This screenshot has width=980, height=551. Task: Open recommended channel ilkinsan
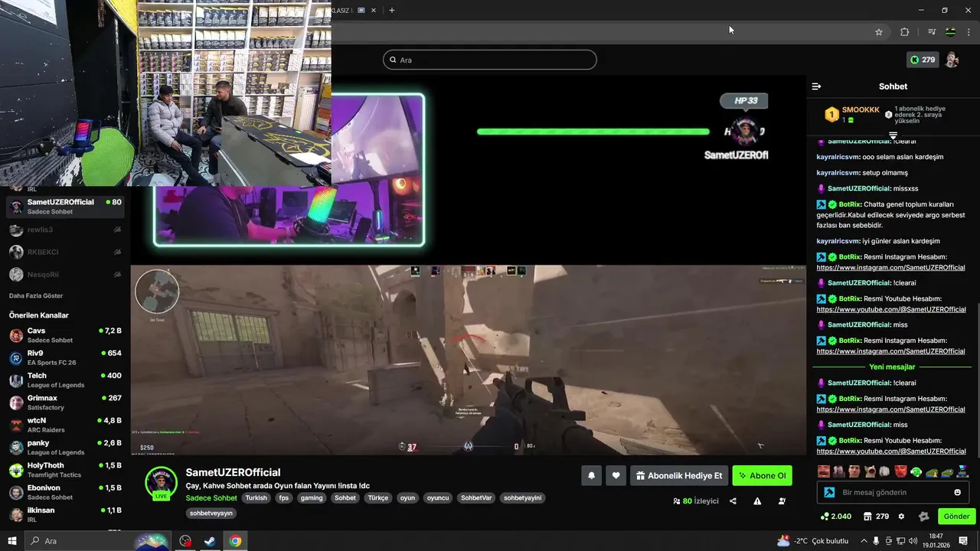[x=65, y=514]
